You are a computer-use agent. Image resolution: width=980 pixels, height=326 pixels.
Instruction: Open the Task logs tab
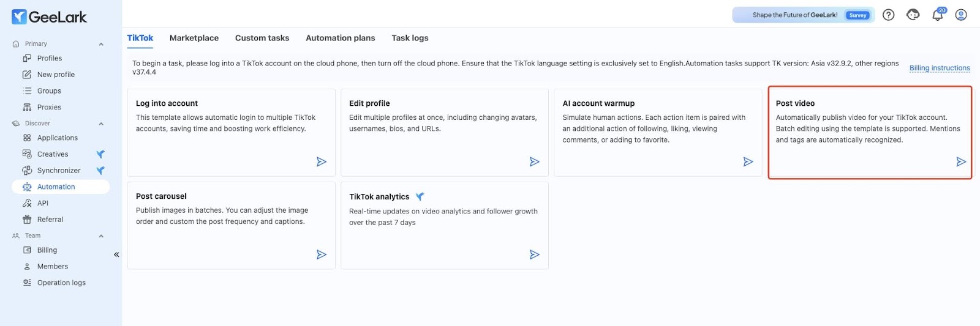pyautogui.click(x=410, y=38)
